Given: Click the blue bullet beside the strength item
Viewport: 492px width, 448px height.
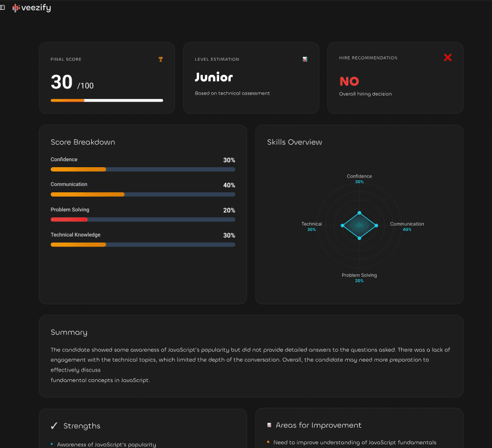Looking at the screenshot, I should pyautogui.click(x=51, y=444).
